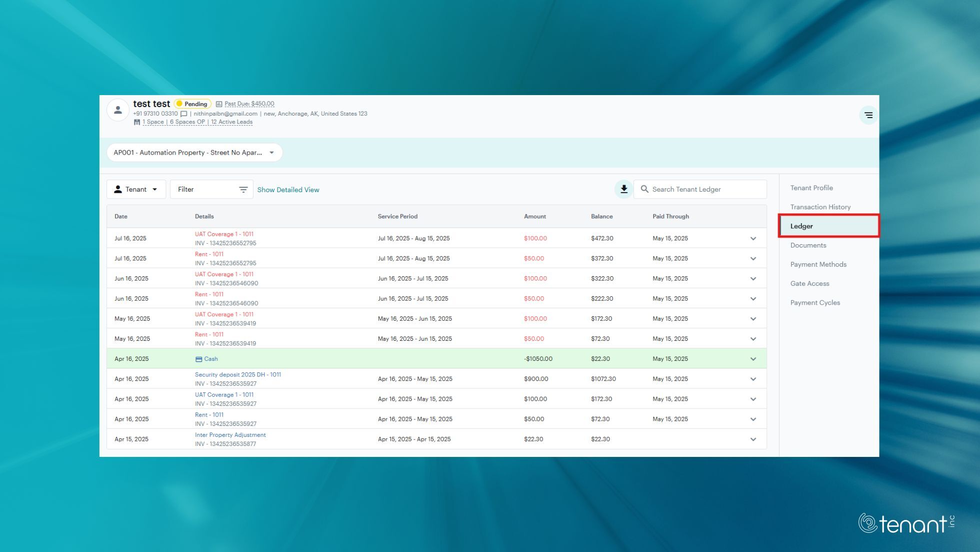Image resolution: width=980 pixels, height=552 pixels.
Task: Click the Past Due: $450.00 link
Action: [249, 104]
